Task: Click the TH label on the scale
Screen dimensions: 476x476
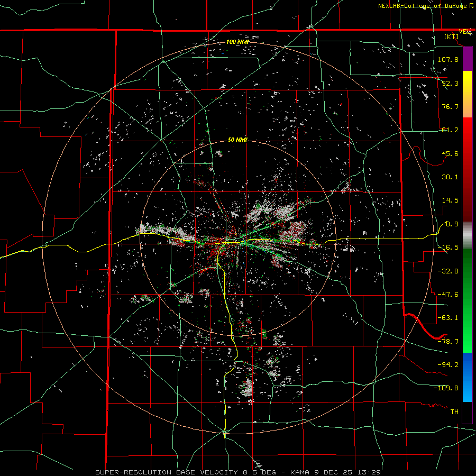Action: (454, 412)
